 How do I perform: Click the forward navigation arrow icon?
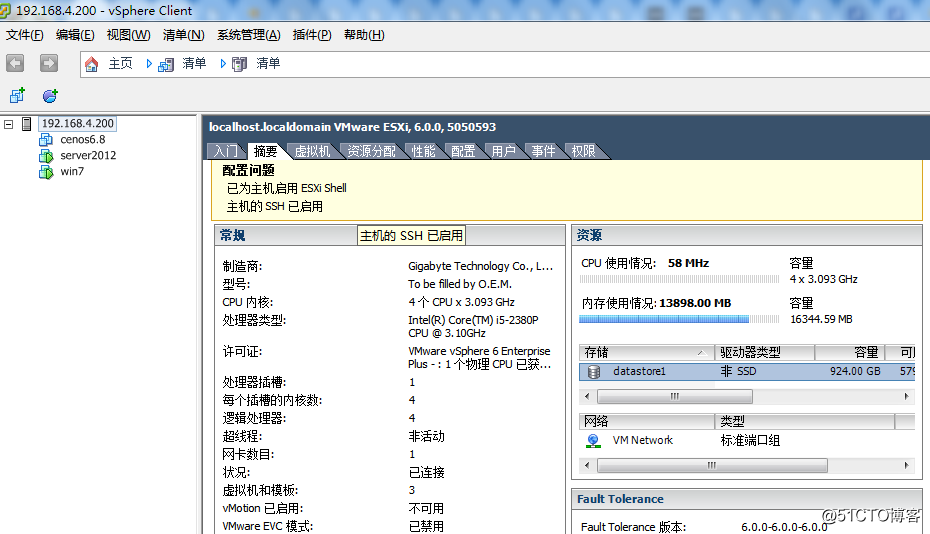[x=48, y=64]
